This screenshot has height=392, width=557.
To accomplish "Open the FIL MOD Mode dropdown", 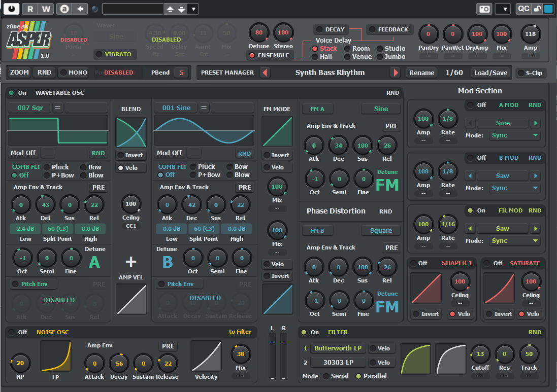I will [x=515, y=241].
